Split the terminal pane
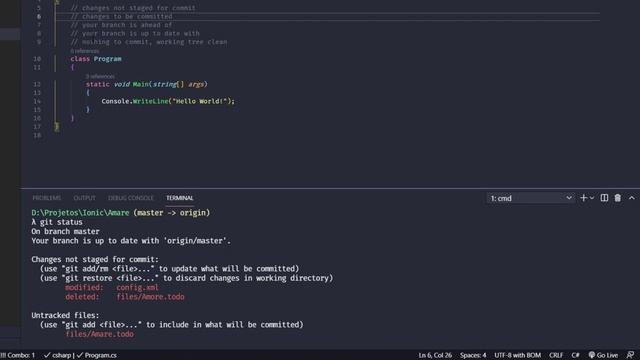The image size is (640, 360). [604, 198]
